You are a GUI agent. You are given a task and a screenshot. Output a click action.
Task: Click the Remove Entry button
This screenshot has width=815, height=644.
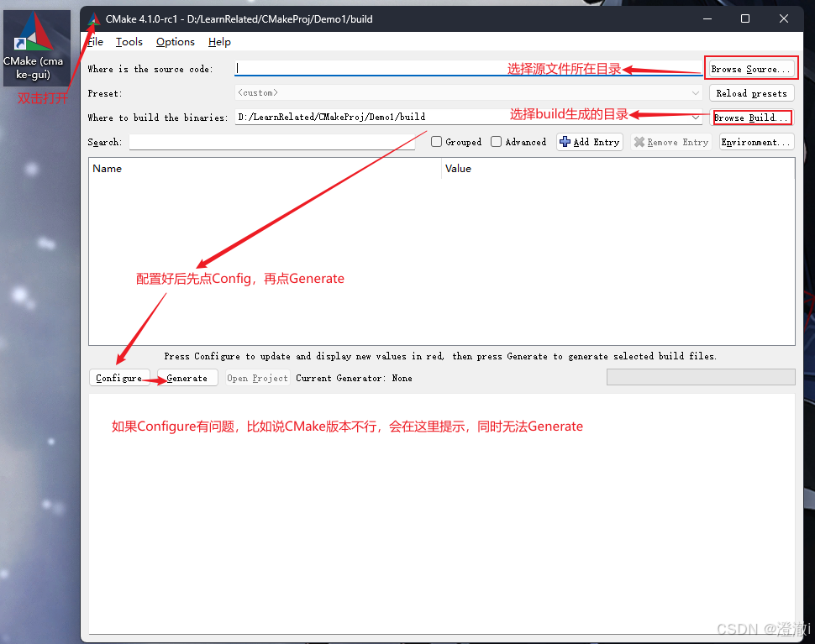coord(671,142)
